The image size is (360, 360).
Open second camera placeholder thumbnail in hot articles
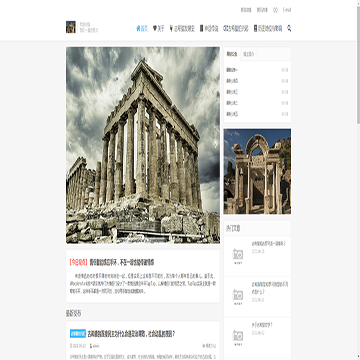point(238,296)
